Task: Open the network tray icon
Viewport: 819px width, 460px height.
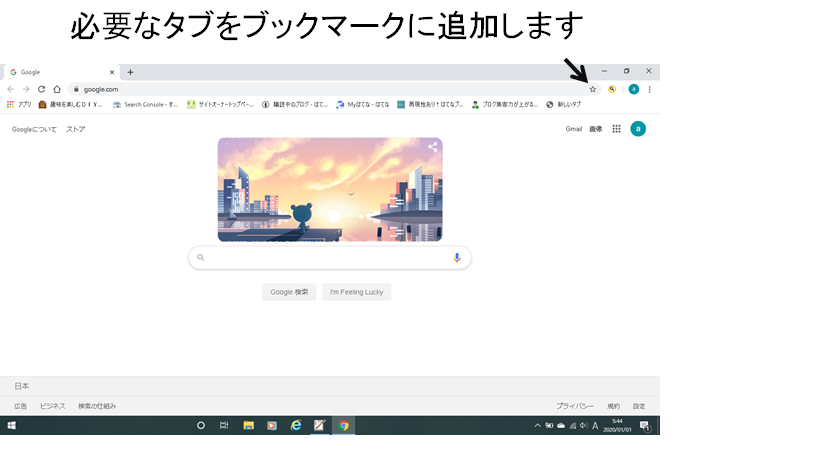Action: point(573,426)
